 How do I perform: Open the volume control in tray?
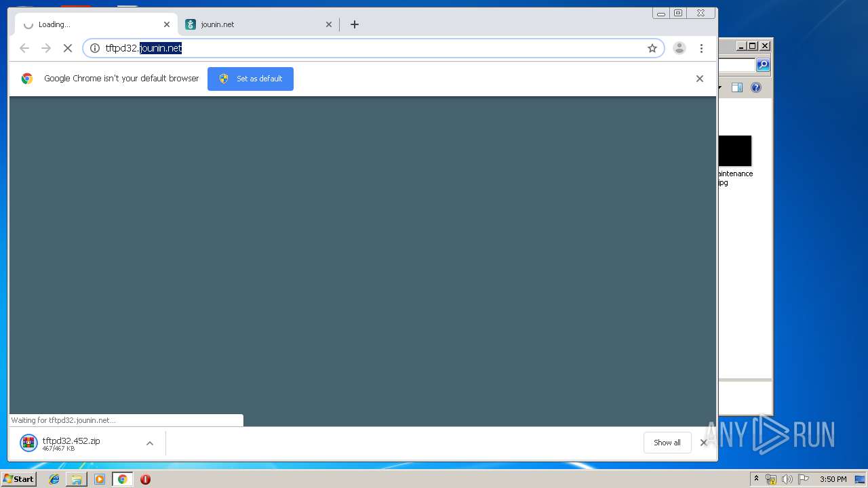[x=787, y=479]
